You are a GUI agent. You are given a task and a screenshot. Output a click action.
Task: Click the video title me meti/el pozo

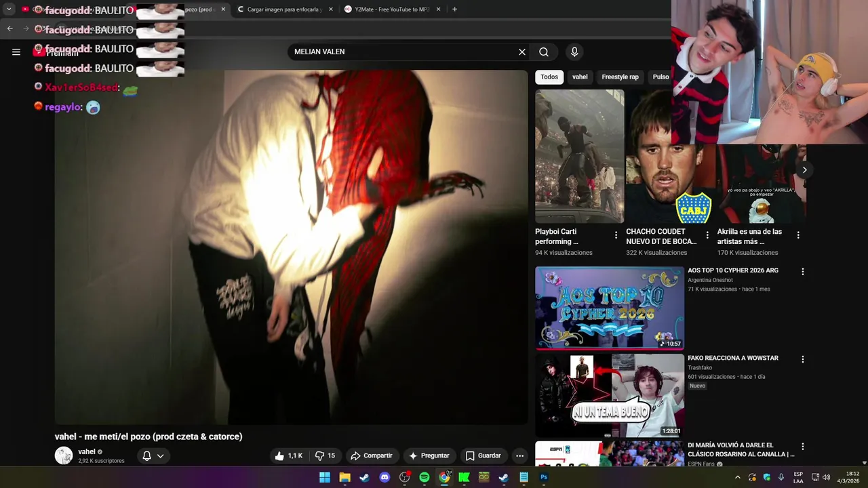149,436
